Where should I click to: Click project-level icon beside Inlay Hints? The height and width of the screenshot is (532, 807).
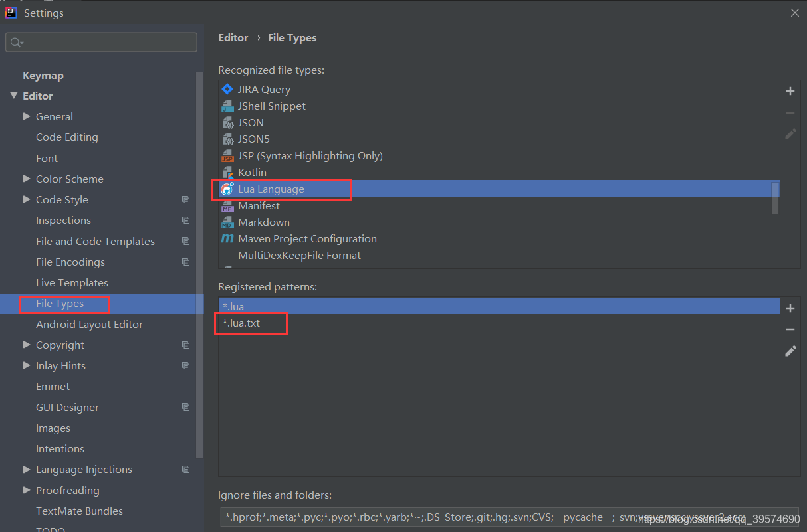click(x=185, y=366)
